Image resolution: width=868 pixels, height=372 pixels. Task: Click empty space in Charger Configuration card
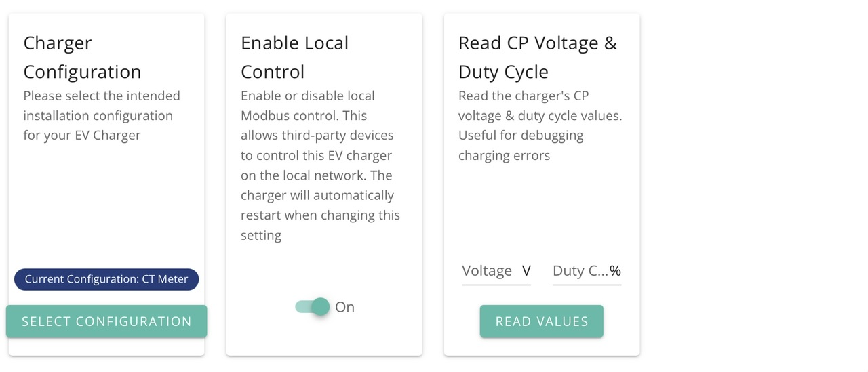[106, 203]
